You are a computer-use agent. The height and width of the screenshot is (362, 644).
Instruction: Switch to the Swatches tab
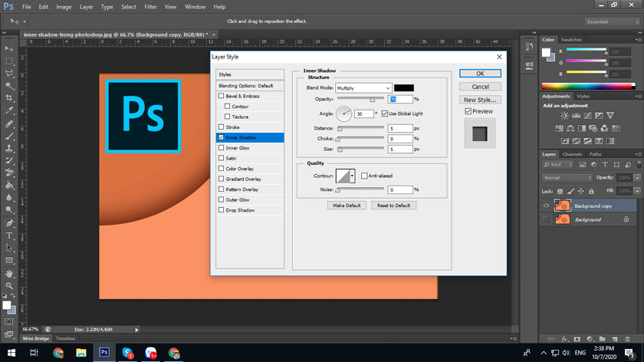[x=571, y=40]
